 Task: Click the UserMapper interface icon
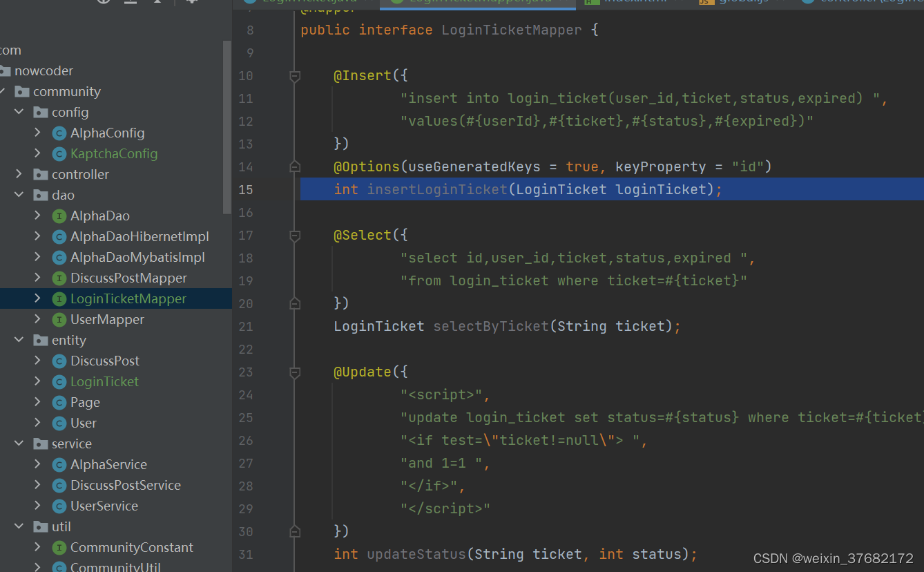(x=59, y=319)
